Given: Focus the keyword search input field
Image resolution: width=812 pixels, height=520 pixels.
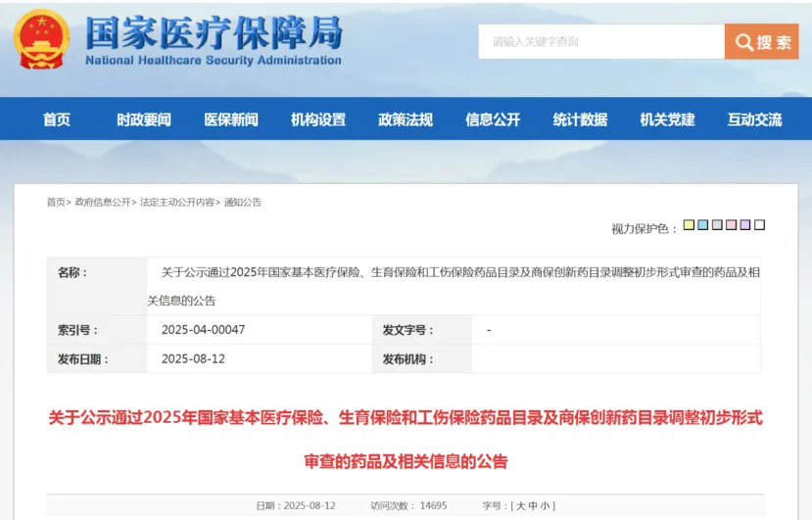Looking at the screenshot, I should (x=601, y=42).
